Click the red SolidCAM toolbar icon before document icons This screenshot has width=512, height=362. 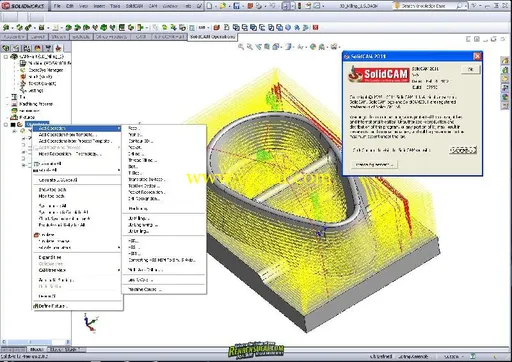tap(216, 27)
